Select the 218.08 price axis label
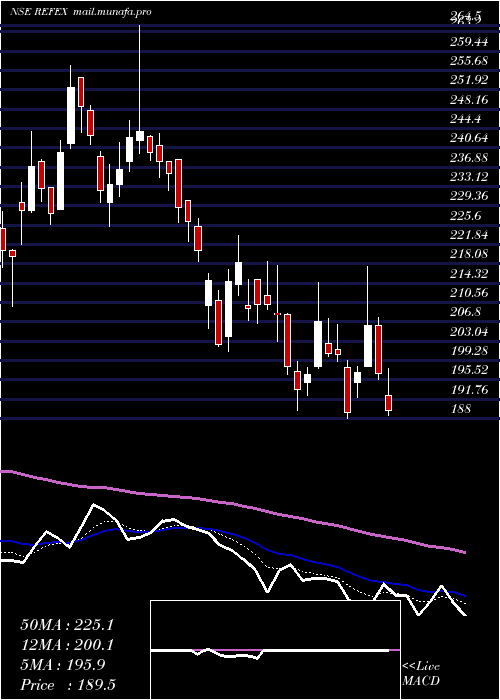The width and height of the screenshot is (500, 700). pyautogui.click(x=468, y=254)
